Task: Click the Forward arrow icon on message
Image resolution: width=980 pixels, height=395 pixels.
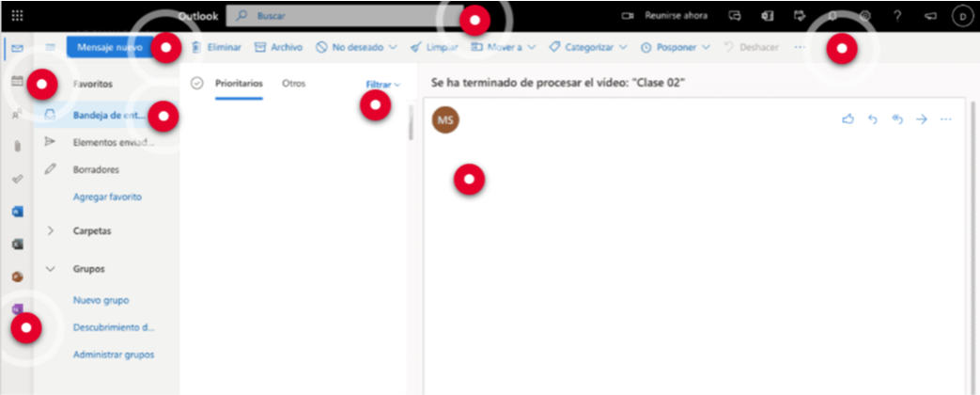Action: click(x=922, y=119)
